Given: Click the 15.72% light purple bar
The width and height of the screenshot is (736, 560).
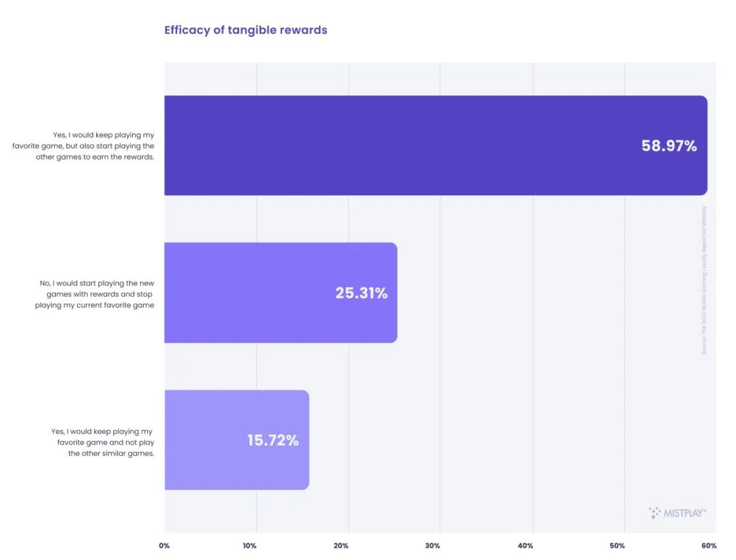Looking at the screenshot, I should [x=236, y=440].
